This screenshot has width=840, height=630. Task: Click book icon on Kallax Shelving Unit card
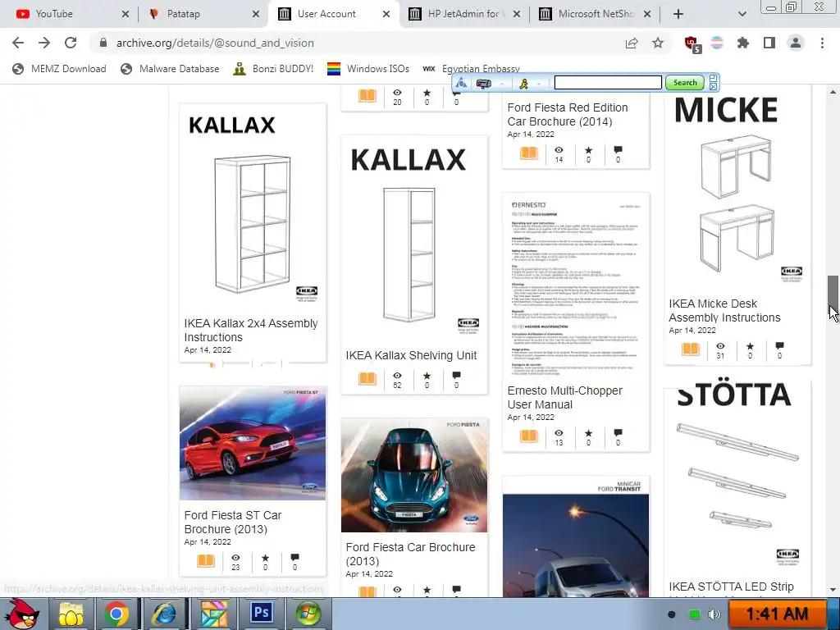(367, 379)
